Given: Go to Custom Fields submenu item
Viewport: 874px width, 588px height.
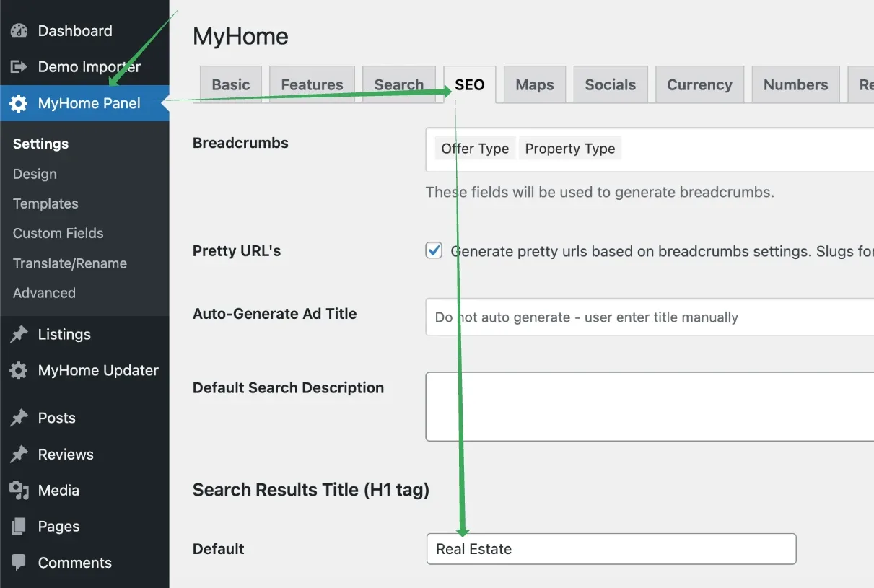Looking at the screenshot, I should coord(58,233).
